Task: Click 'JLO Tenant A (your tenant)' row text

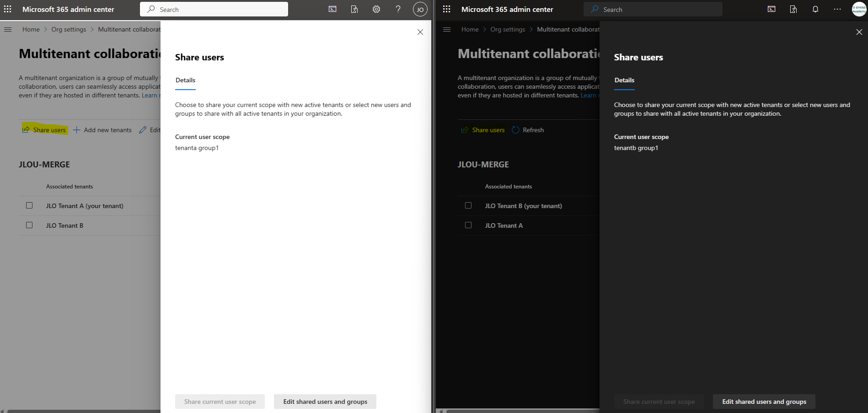Action: pyautogui.click(x=85, y=206)
